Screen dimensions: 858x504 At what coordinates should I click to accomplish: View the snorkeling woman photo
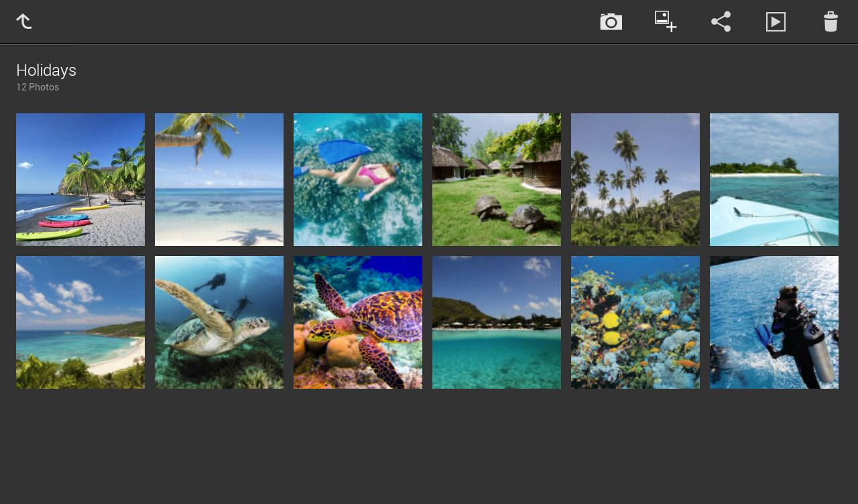click(x=358, y=180)
